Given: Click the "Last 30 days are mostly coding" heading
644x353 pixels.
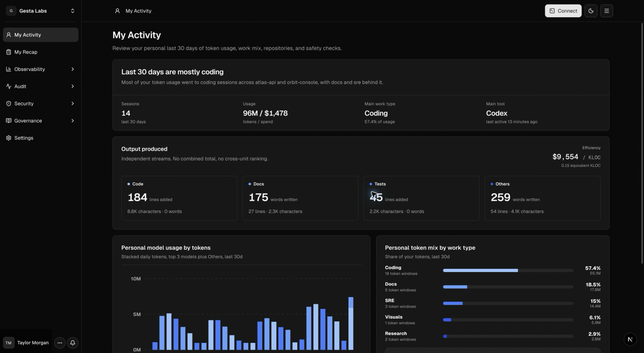Looking at the screenshot, I should (172, 72).
